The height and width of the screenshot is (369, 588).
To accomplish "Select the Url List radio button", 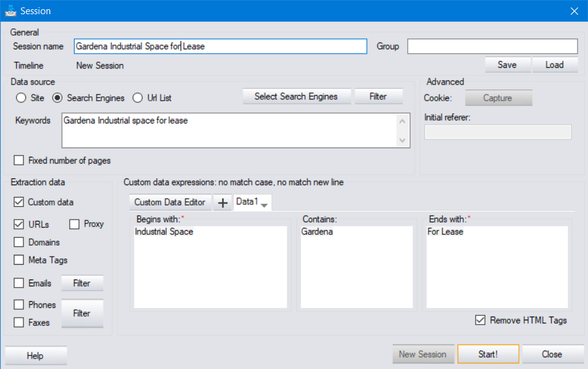I will tap(138, 97).
